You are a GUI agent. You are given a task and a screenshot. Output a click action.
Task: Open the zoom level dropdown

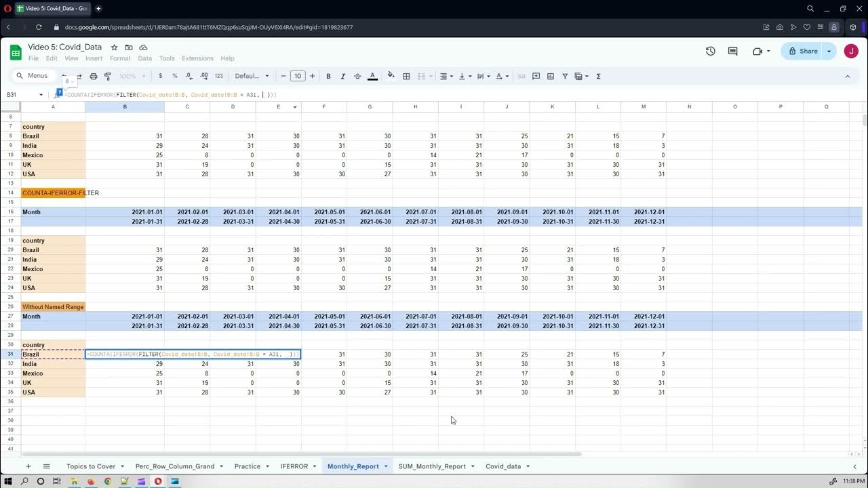132,76
